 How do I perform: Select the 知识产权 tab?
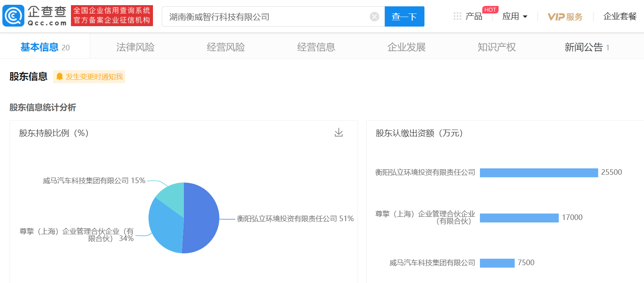pos(497,47)
